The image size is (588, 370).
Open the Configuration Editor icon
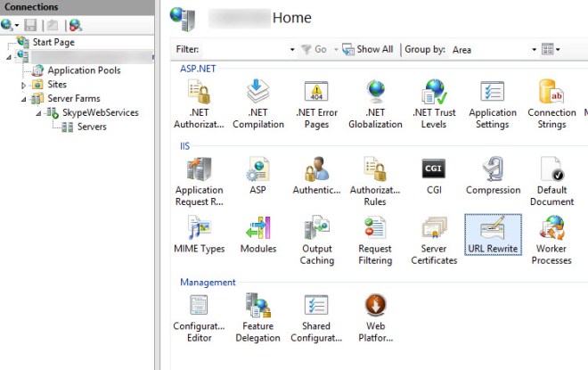coord(199,318)
